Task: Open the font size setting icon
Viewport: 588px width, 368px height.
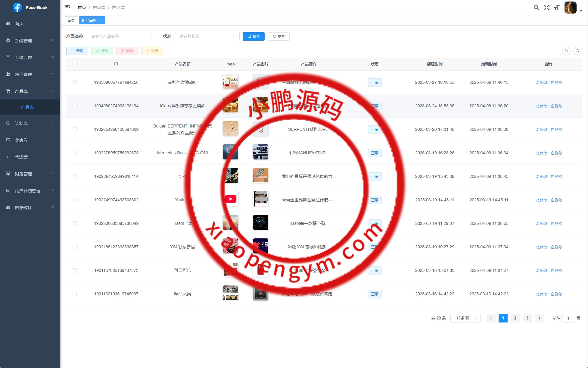Action: (x=557, y=8)
